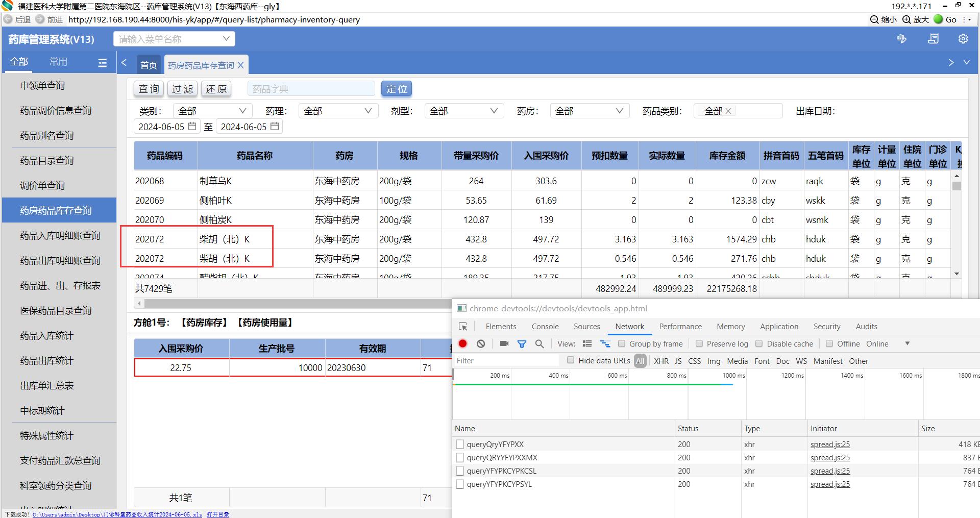Toggle the Disable cache checkbox
The height and width of the screenshot is (518, 980).
(759, 343)
